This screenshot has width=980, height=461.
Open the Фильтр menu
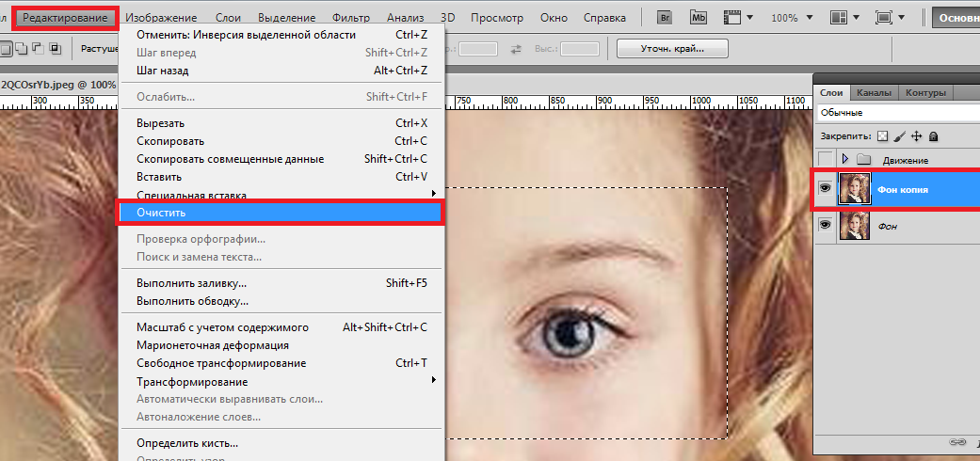(350, 18)
